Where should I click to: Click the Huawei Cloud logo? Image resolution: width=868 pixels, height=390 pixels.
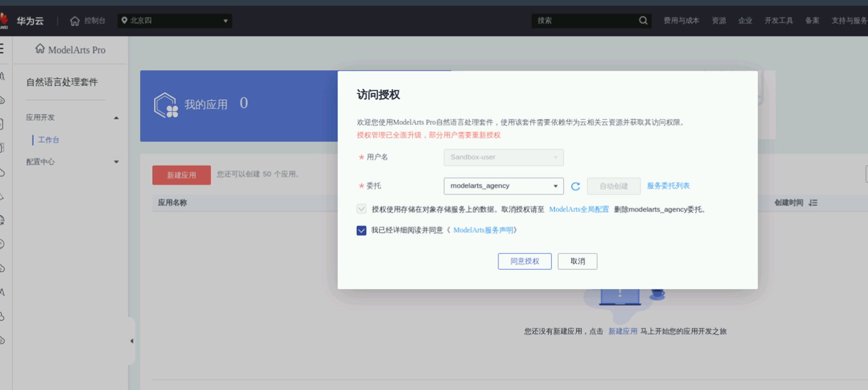coord(4,20)
